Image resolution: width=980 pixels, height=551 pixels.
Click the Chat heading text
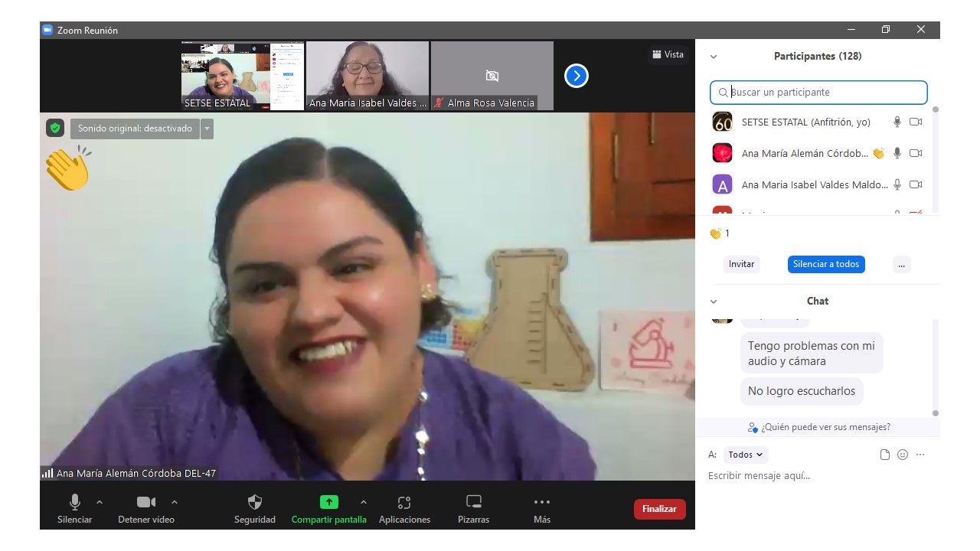coord(818,301)
